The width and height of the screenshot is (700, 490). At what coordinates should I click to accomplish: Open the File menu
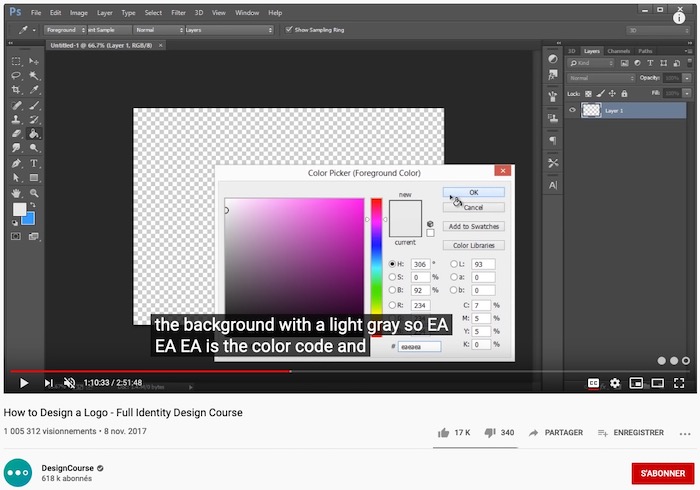36,13
